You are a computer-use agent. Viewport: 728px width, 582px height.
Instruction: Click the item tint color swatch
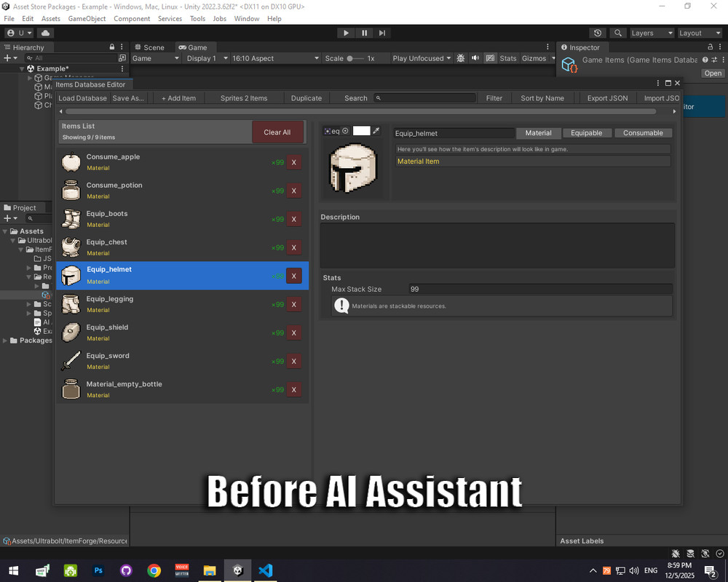click(x=361, y=131)
